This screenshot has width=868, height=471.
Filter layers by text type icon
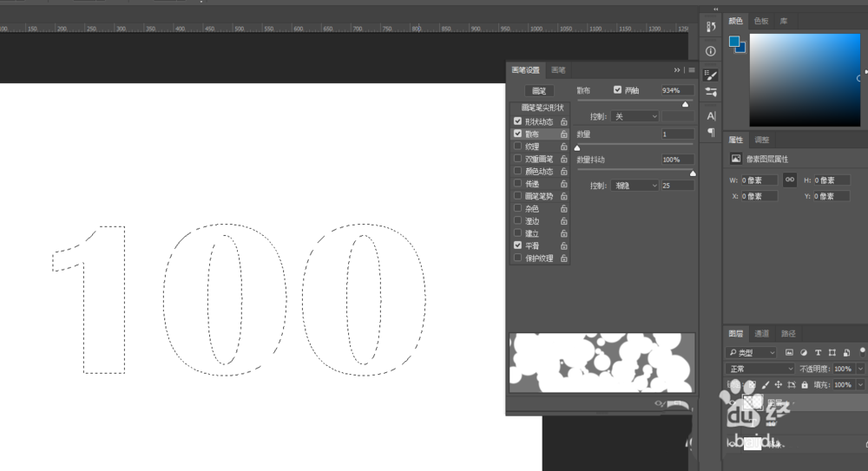(x=819, y=352)
